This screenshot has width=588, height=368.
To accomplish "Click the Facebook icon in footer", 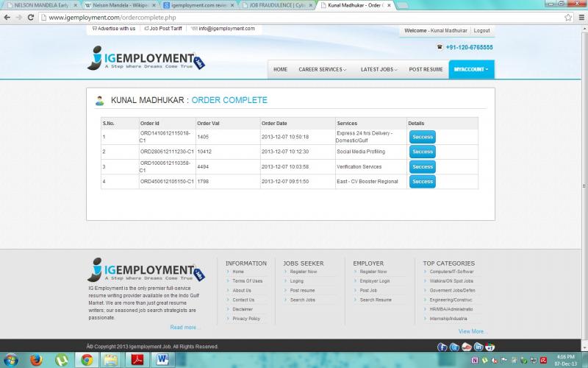I will 442,347.
